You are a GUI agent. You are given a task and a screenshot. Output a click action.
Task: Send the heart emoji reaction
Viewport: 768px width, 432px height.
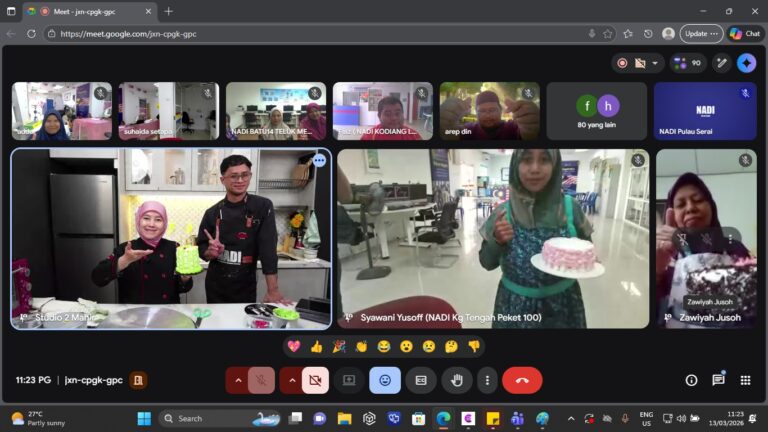[294, 346]
